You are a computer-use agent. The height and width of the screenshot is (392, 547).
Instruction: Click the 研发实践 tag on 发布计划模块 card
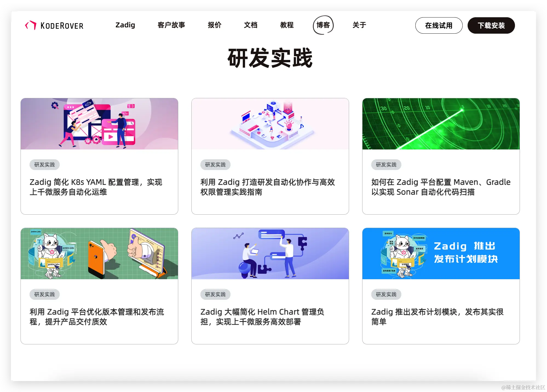pos(386,294)
